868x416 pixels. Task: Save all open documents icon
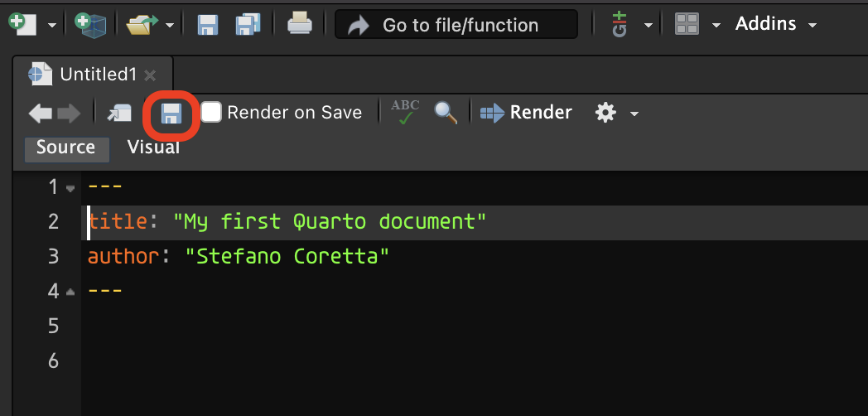pyautogui.click(x=248, y=25)
